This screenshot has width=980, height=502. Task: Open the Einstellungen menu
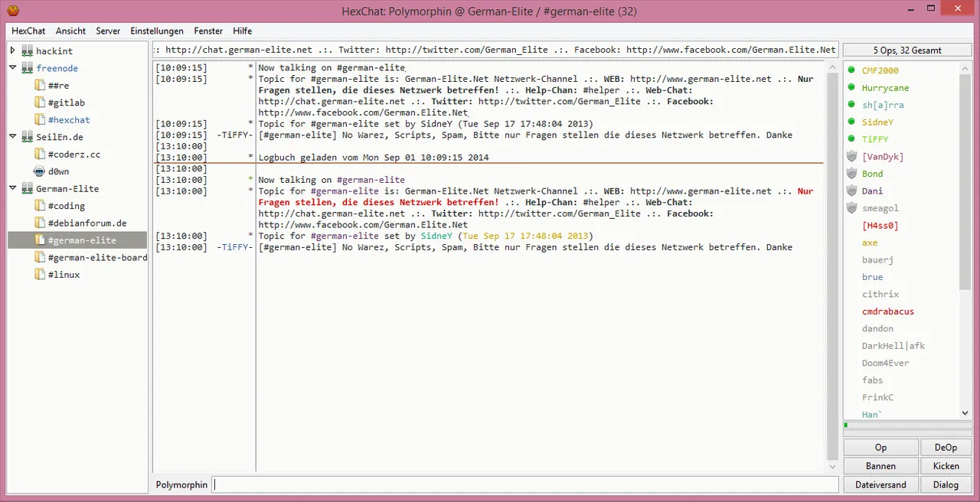[x=157, y=31]
